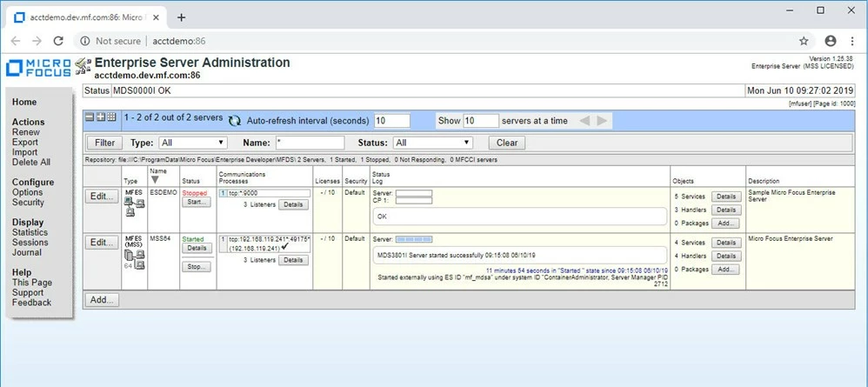Screen dimensions: 868x387
Task: Open the Type filter dropdown
Action: click(x=193, y=143)
